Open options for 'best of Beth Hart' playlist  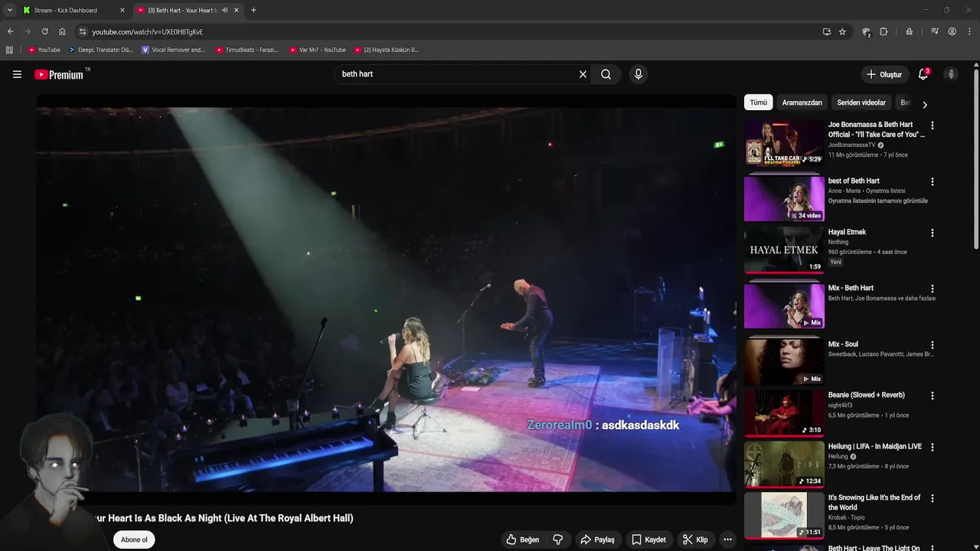(932, 182)
